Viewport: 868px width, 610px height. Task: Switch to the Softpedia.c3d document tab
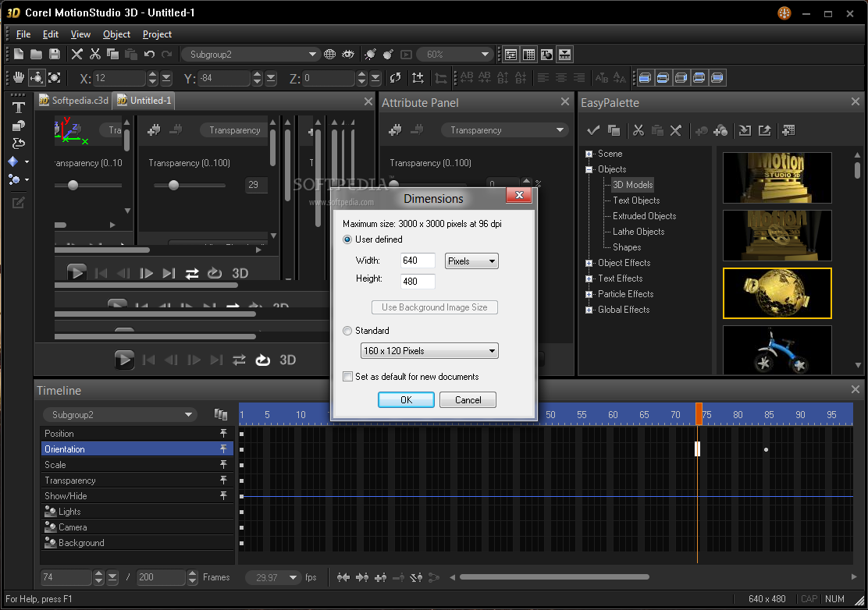click(x=73, y=101)
